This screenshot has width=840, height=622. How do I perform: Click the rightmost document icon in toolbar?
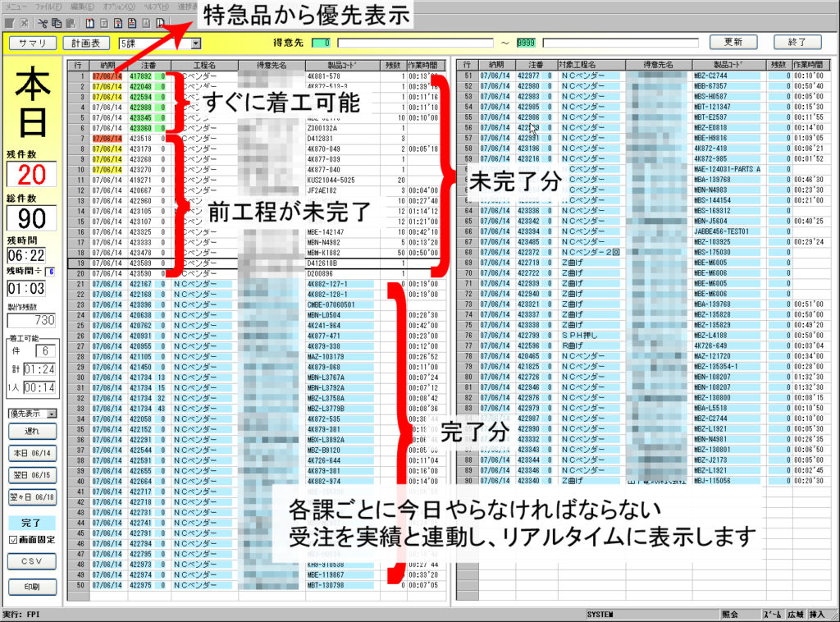pyautogui.click(x=161, y=21)
